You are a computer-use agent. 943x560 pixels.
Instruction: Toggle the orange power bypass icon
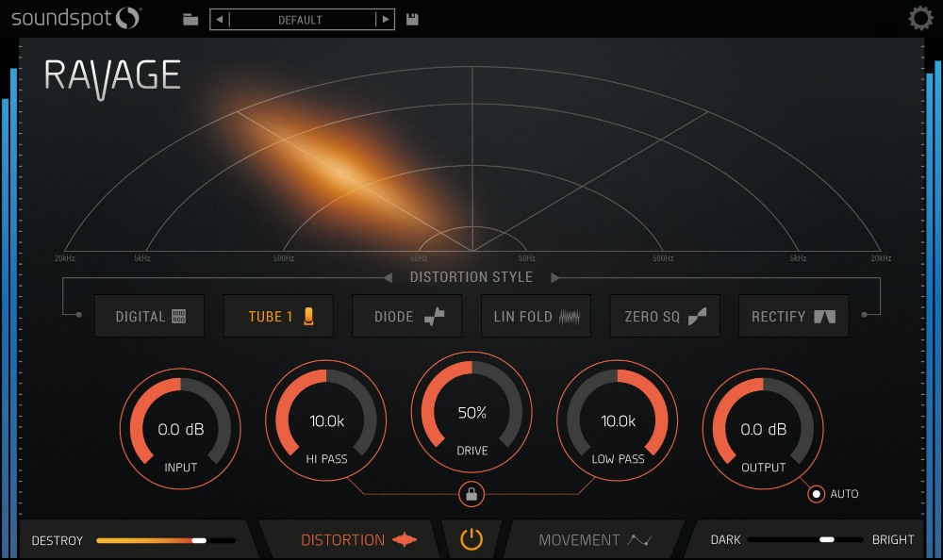pos(471,539)
